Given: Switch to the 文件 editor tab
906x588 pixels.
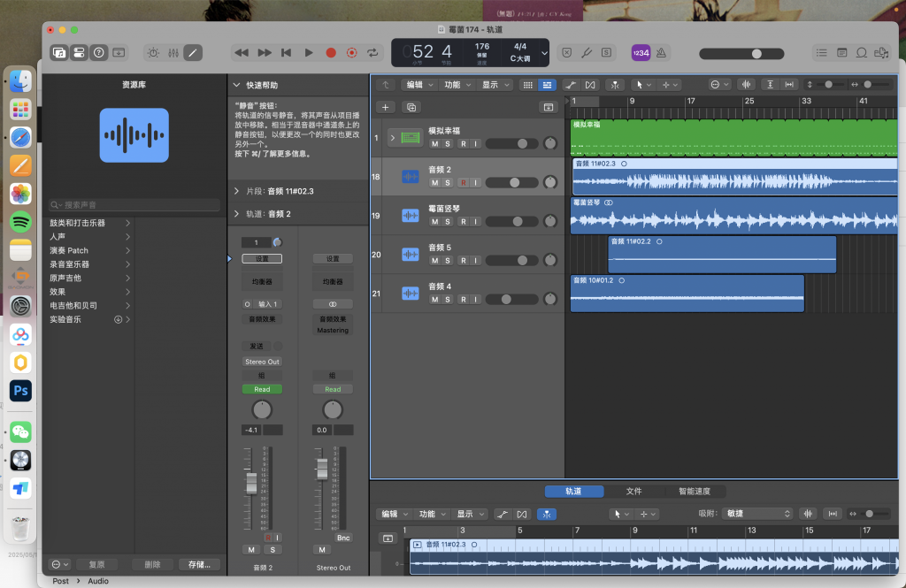Looking at the screenshot, I should point(633,491).
